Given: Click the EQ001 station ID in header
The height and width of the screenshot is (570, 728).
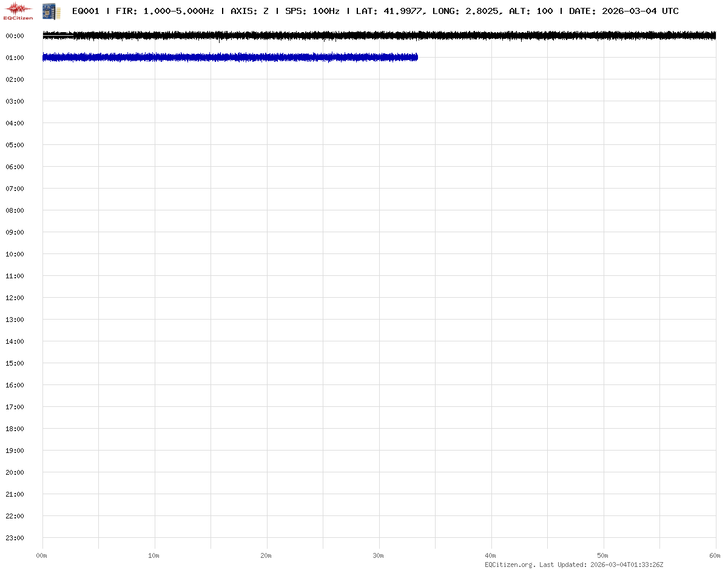Looking at the screenshot, I should [x=86, y=11].
